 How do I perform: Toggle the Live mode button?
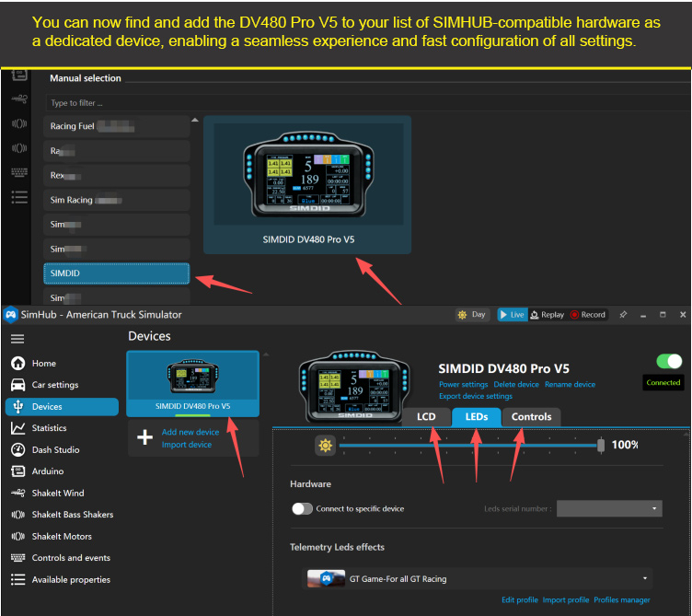tap(511, 315)
